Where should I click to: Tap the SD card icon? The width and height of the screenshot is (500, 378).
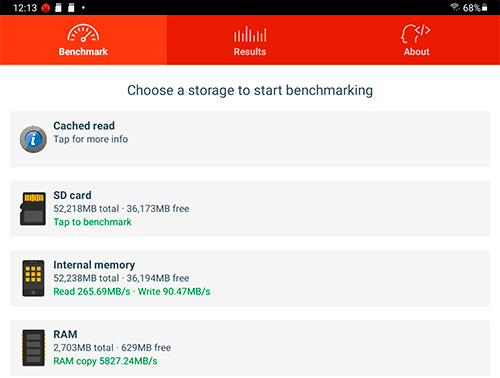pos(33,209)
